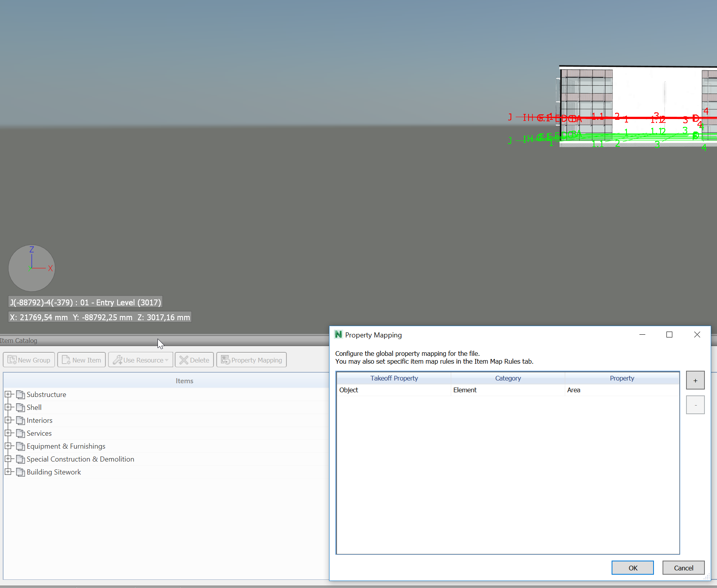
Task: Create a New Item in the catalog
Action: [81, 359]
